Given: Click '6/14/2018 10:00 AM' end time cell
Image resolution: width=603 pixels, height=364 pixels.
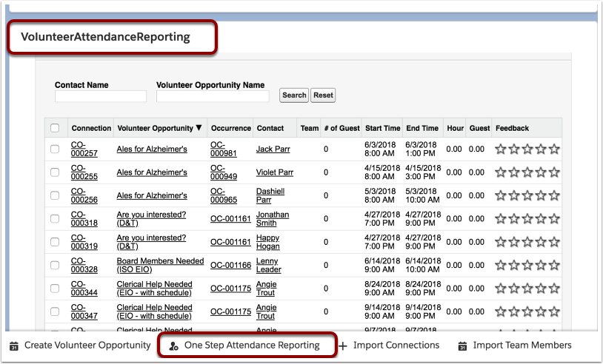Looking at the screenshot, I should coord(423,266).
